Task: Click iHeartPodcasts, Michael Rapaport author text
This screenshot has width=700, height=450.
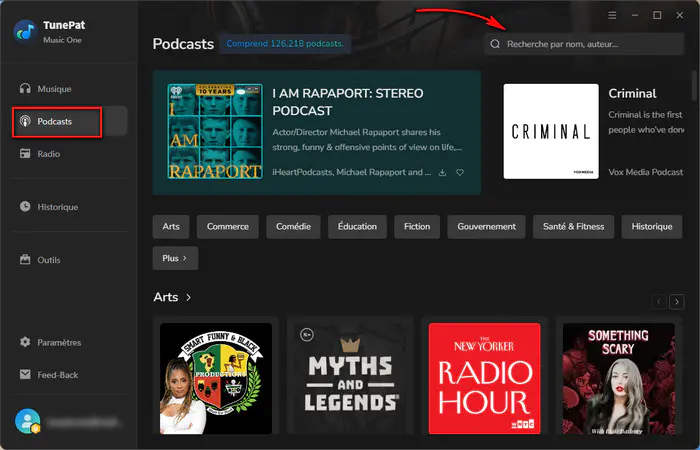Action: pyautogui.click(x=352, y=172)
